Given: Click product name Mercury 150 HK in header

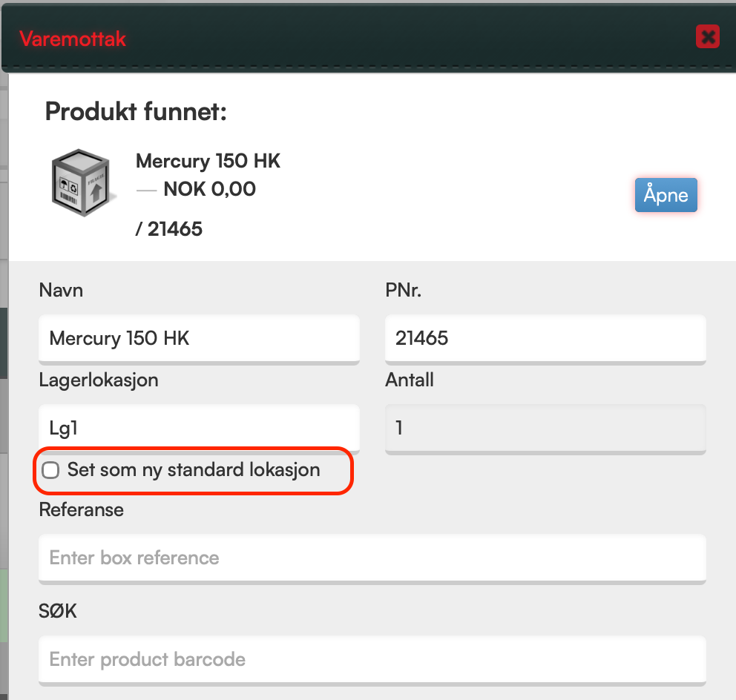Looking at the screenshot, I should pyautogui.click(x=208, y=161).
